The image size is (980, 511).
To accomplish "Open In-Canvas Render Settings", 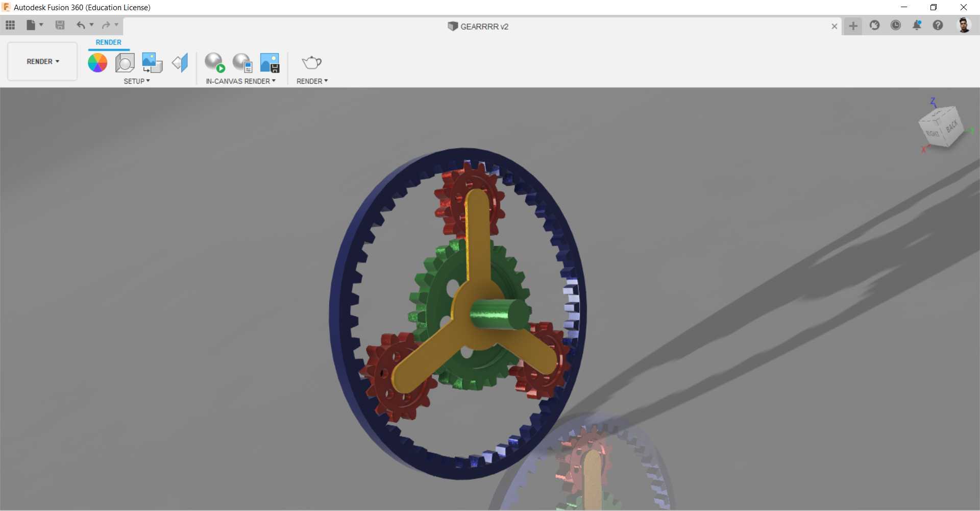I will tap(242, 63).
